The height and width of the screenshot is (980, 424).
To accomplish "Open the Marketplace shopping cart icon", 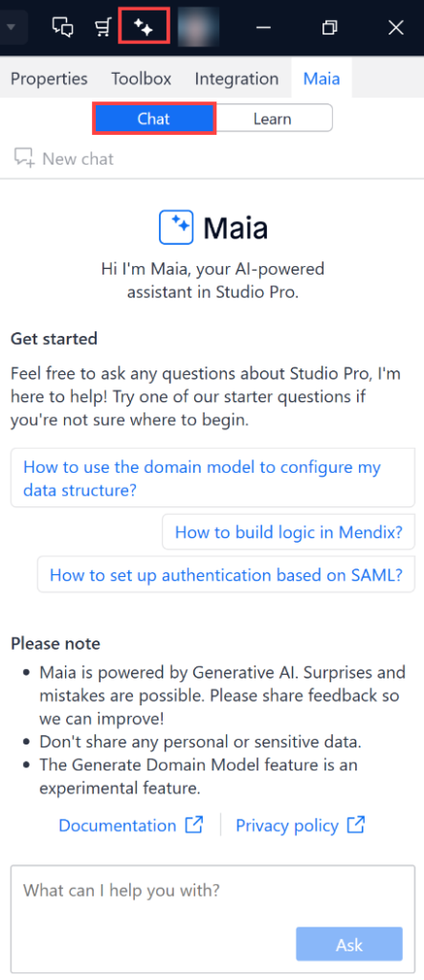I will pyautogui.click(x=103, y=28).
